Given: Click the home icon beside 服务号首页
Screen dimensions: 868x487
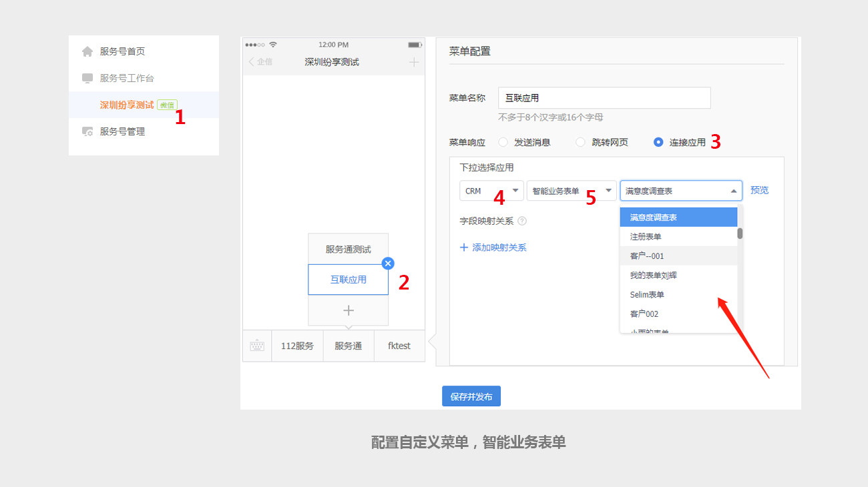Looking at the screenshot, I should [87, 51].
